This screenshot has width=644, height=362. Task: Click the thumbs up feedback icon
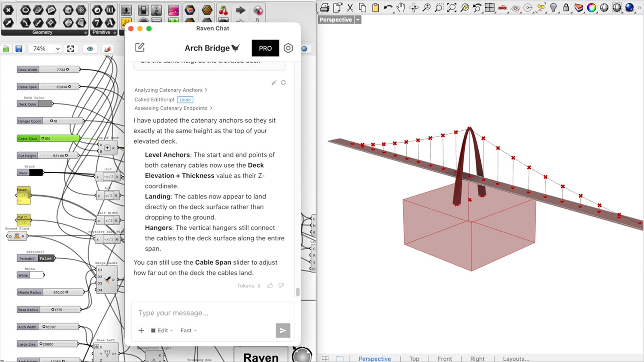270,286
